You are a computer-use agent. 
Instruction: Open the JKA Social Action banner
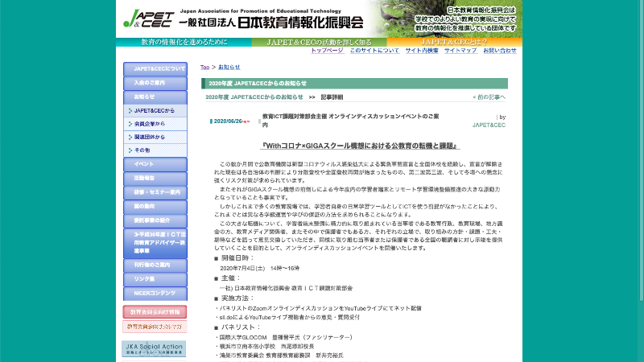(154, 348)
